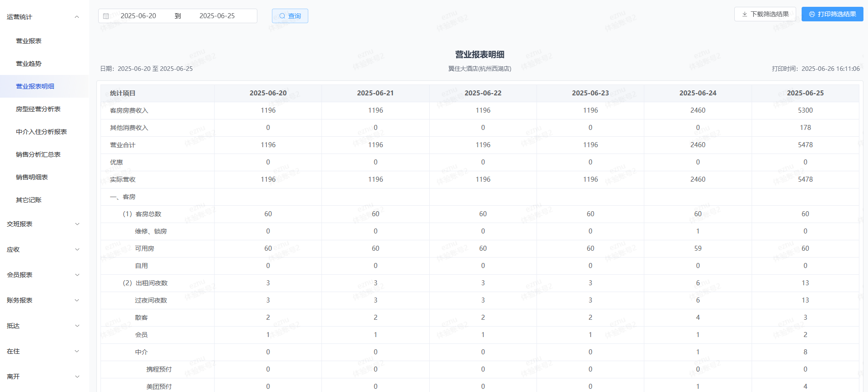Open the 房型经营分析表 menu item
This screenshot has width=868, height=392.
pos(44,109)
